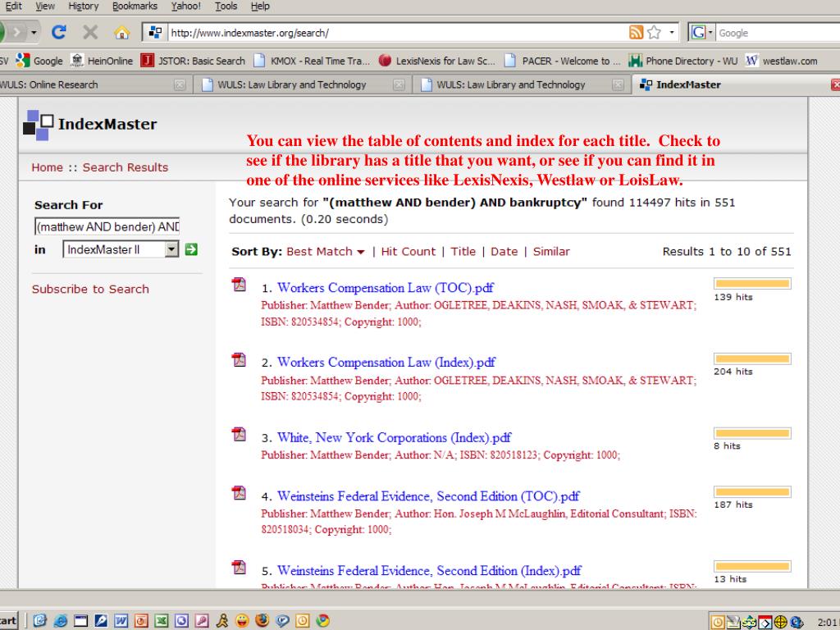Open Weinsteins Federal Evidence (Index).pdf
The height and width of the screenshot is (630, 840).
click(429, 571)
